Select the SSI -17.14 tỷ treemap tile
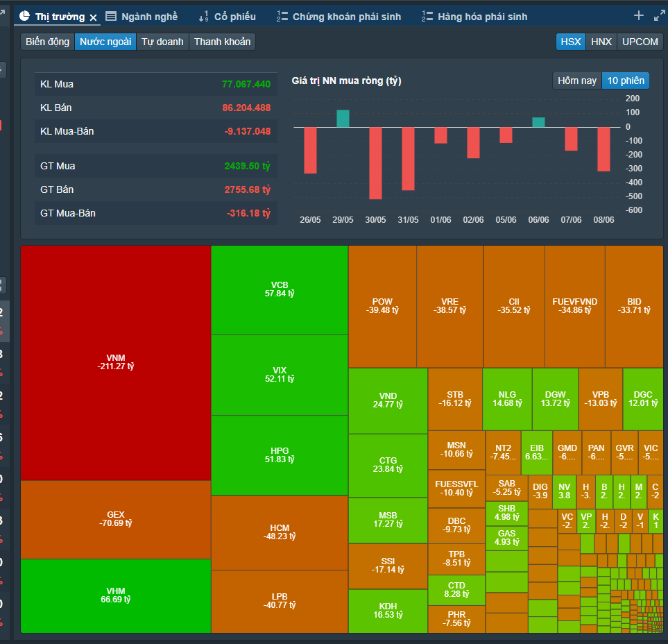 click(x=388, y=566)
